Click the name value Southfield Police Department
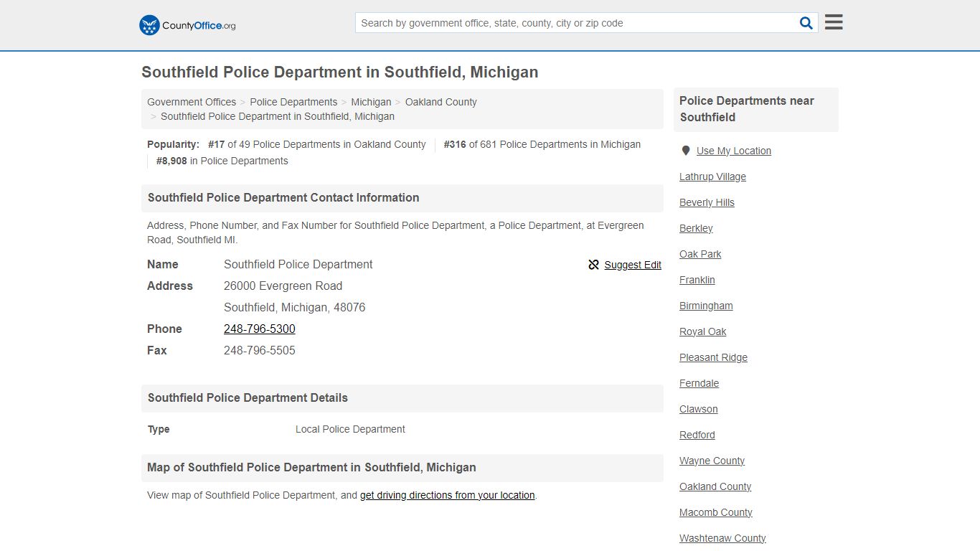 298,264
